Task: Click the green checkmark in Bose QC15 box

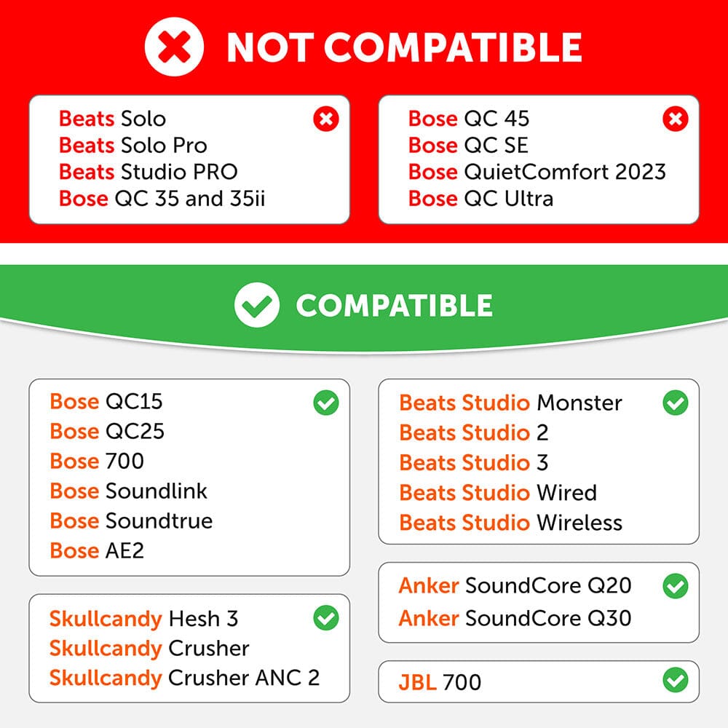Action: (326, 403)
